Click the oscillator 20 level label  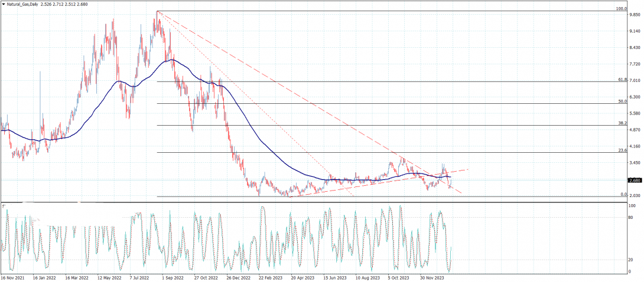click(x=632, y=260)
